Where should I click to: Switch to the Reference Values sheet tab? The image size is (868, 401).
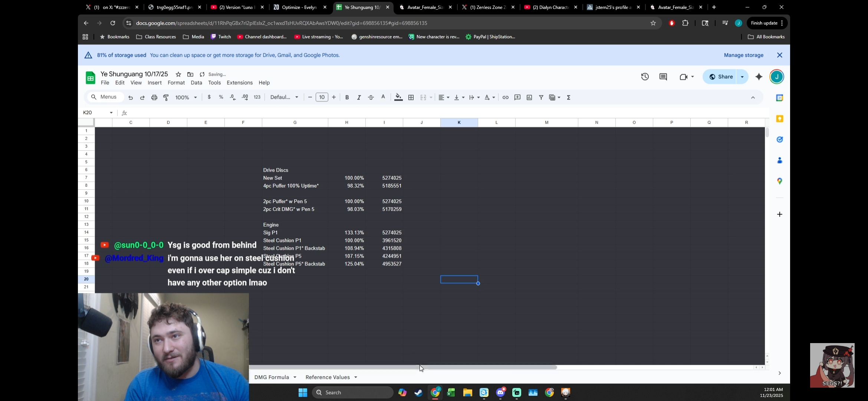[328, 377]
